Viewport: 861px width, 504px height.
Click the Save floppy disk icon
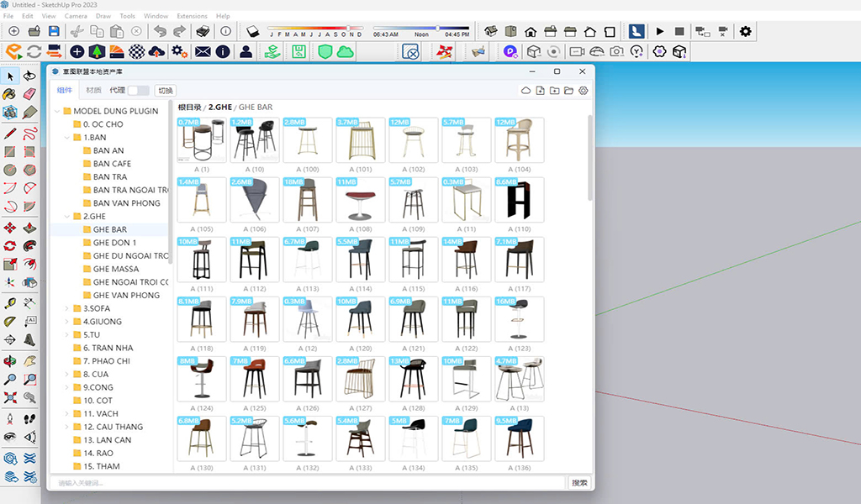pyautogui.click(x=56, y=31)
